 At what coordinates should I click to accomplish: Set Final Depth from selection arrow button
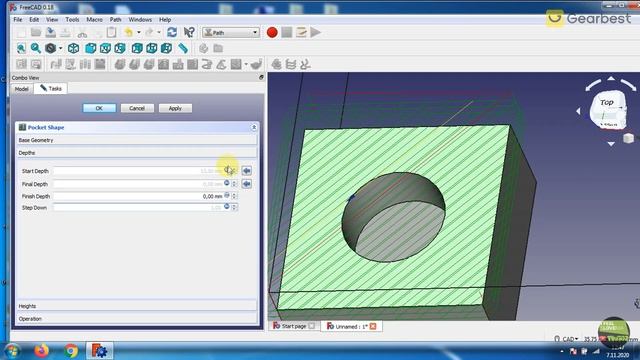(x=247, y=184)
